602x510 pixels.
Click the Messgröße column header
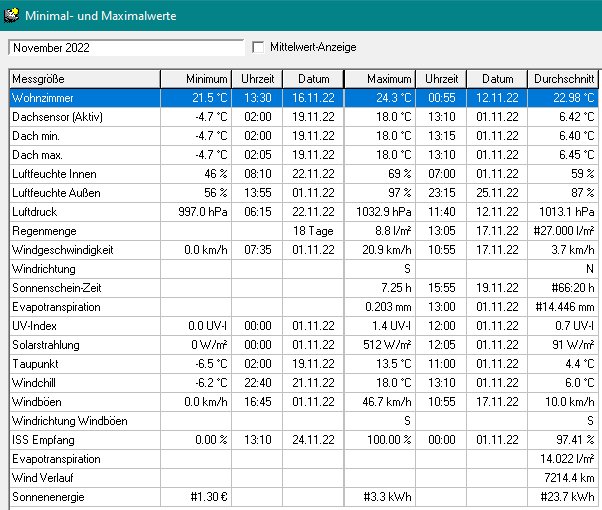coord(84,79)
